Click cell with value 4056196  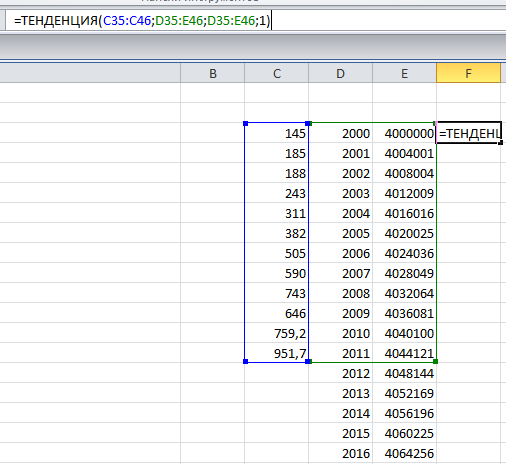404,413
